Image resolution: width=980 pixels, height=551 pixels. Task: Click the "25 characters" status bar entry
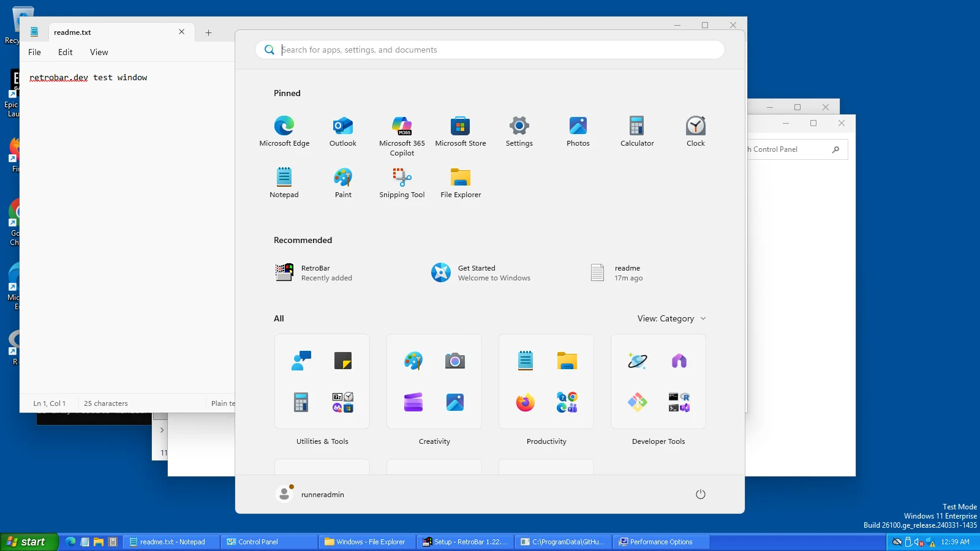pyautogui.click(x=106, y=403)
